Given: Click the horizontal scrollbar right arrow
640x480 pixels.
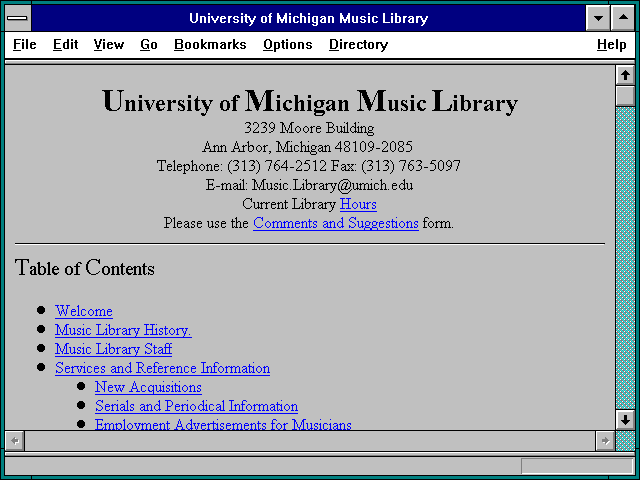Looking at the screenshot, I should 605,441.
